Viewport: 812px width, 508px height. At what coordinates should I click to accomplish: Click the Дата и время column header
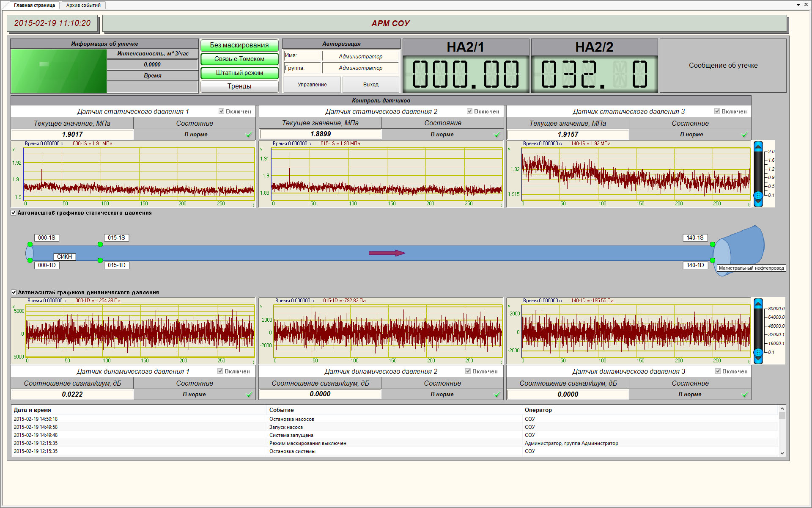pos(32,410)
